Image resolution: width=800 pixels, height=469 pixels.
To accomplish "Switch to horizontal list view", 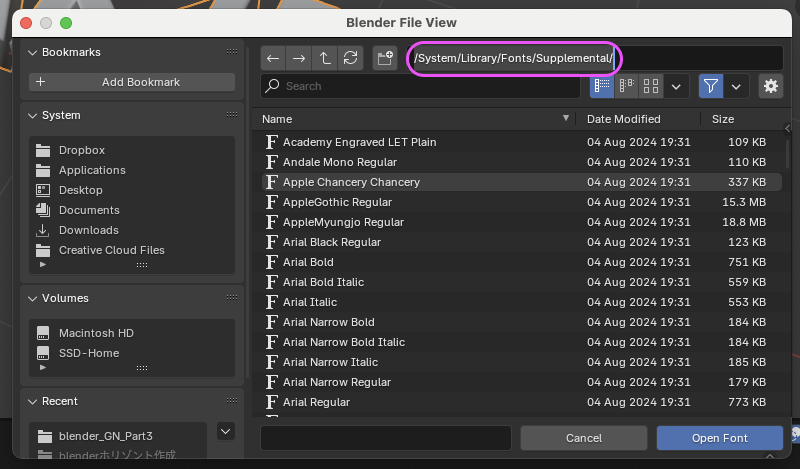I will coord(627,86).
